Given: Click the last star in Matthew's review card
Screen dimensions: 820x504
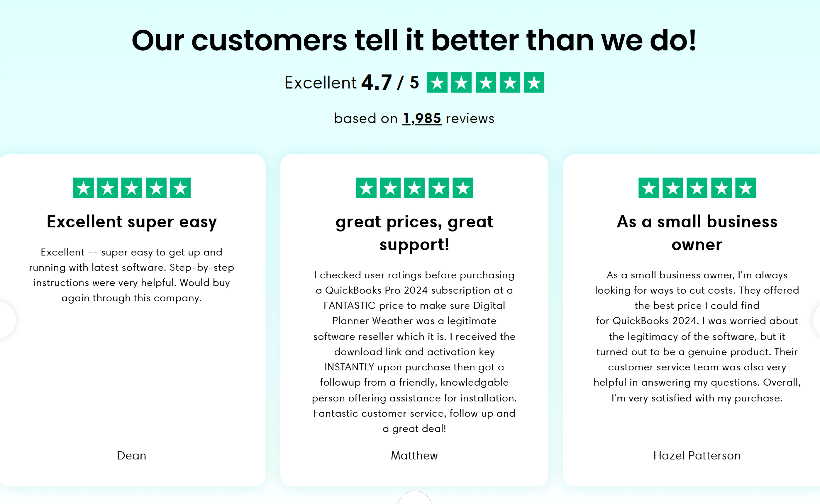Looking at the screenshot, I should coord(463,188).
